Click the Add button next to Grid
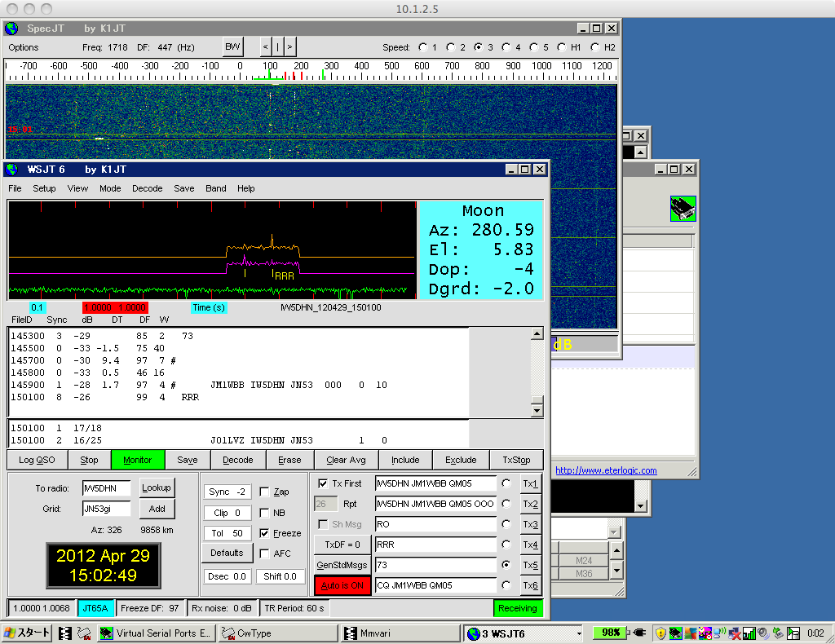The height and width of the screenshot is (644, 835). click(157, 509)
